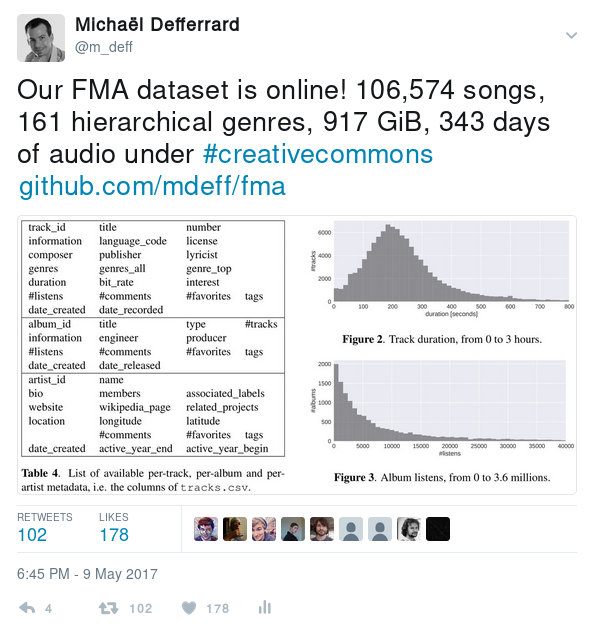598x634 pixels.
Task: Expand tweet options chevron at top right
Action: pyautogui.click(x=571, y=36)
